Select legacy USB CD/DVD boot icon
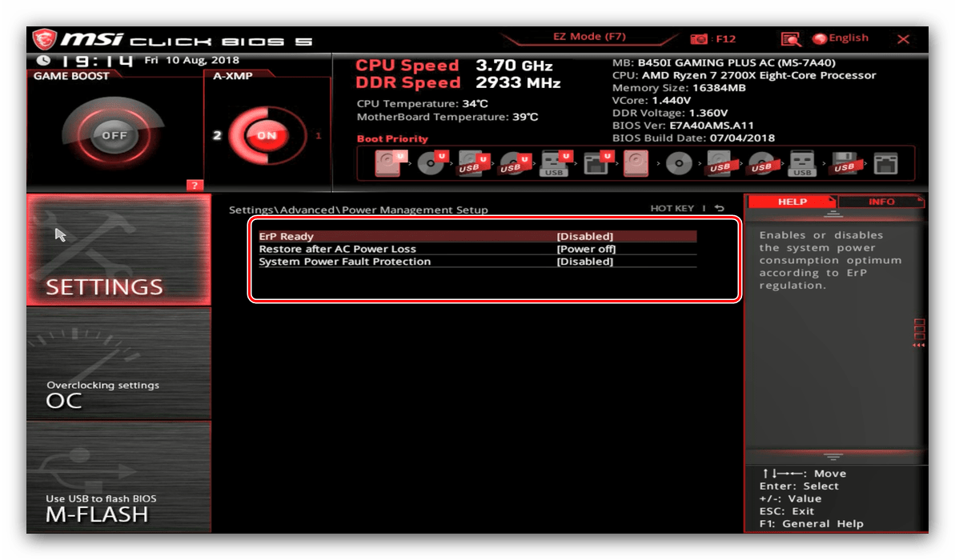The width and height of the screenshot is (955, 560). [x=761, y=164]
